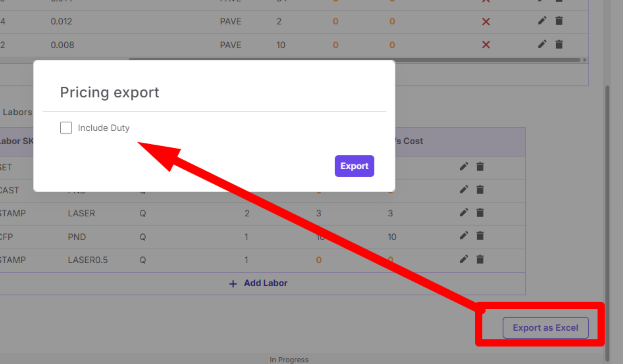Edit the STAMP LASER labor row
Screen dimensions: 623x364
(464, 213)
